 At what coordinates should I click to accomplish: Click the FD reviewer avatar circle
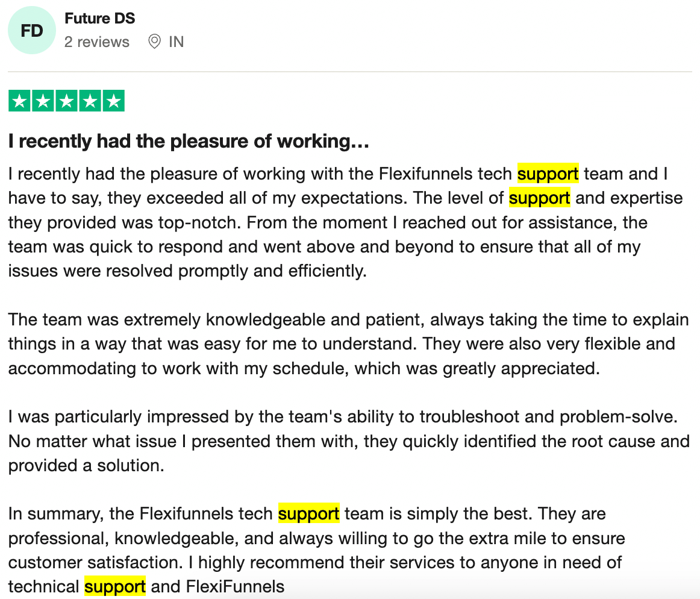click(32, 31)
